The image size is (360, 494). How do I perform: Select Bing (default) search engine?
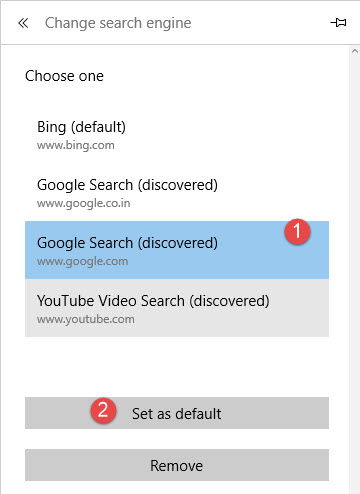point(177,134)
